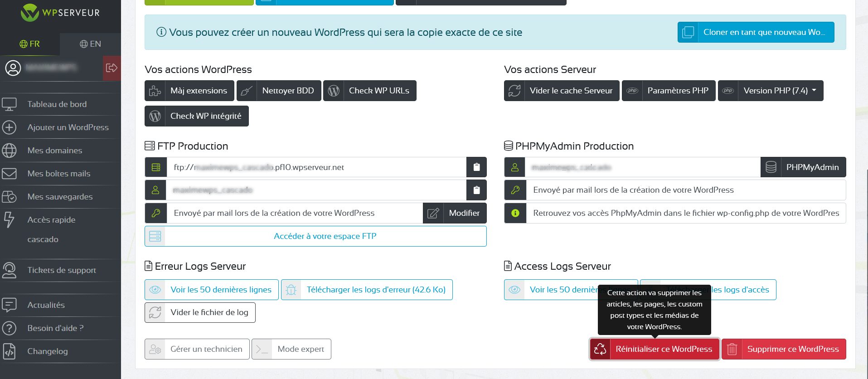The height and width of the screenshot is (379, 868).
Task: Click the Actualités chat icon
Action: [9, 305]
